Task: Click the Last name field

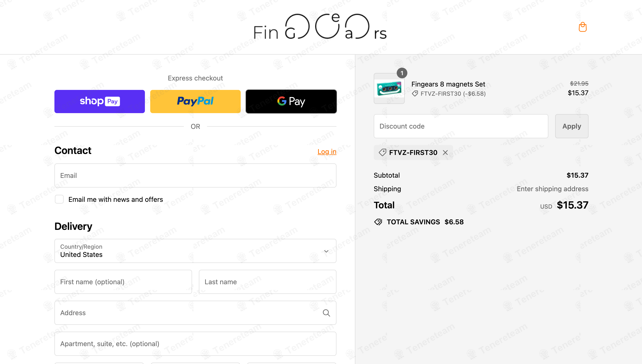Action: pyautogui.click(x=267, y=282)
